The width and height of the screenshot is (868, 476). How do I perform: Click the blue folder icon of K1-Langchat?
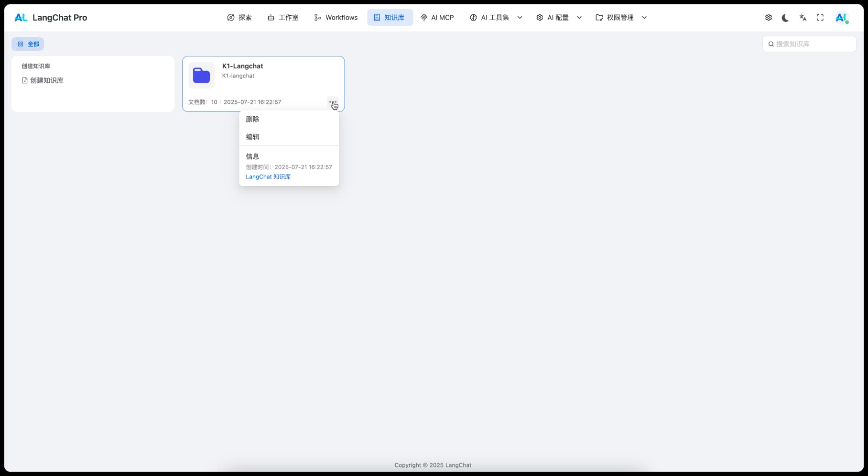point(201,76)
